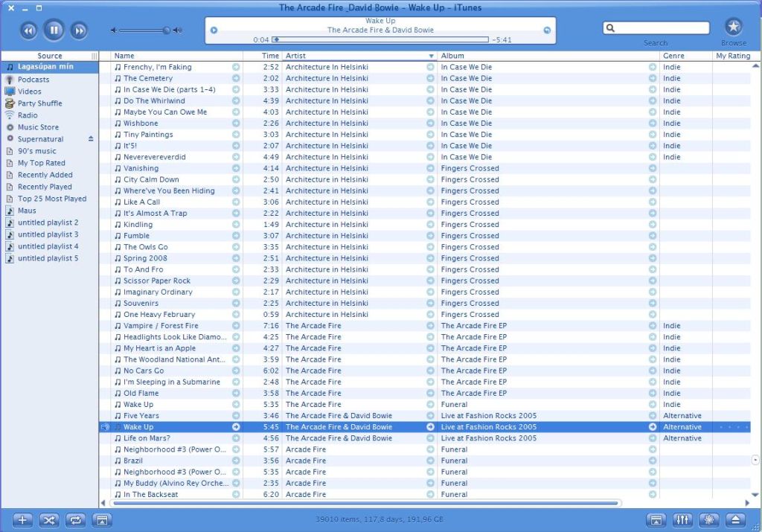762x532 pixels.
Task: Click album arrow on Souvenirs row
Action: pos(652,303)
